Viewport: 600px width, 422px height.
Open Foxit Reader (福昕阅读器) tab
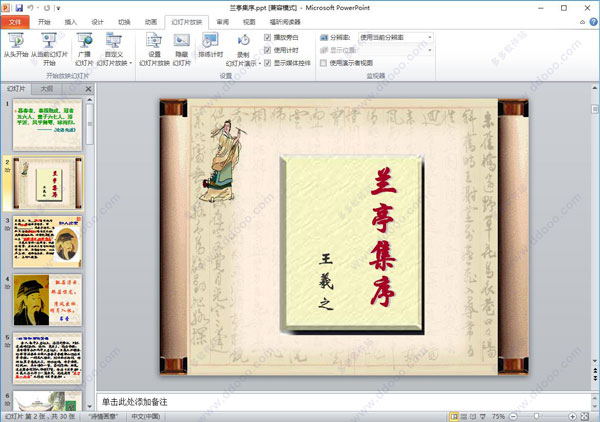[x=285, y=22]
